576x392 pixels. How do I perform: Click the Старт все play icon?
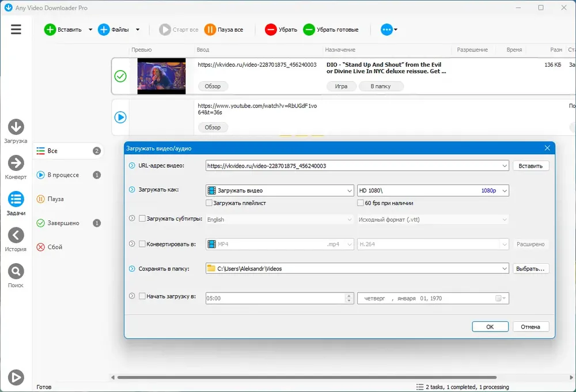(165, 30)
